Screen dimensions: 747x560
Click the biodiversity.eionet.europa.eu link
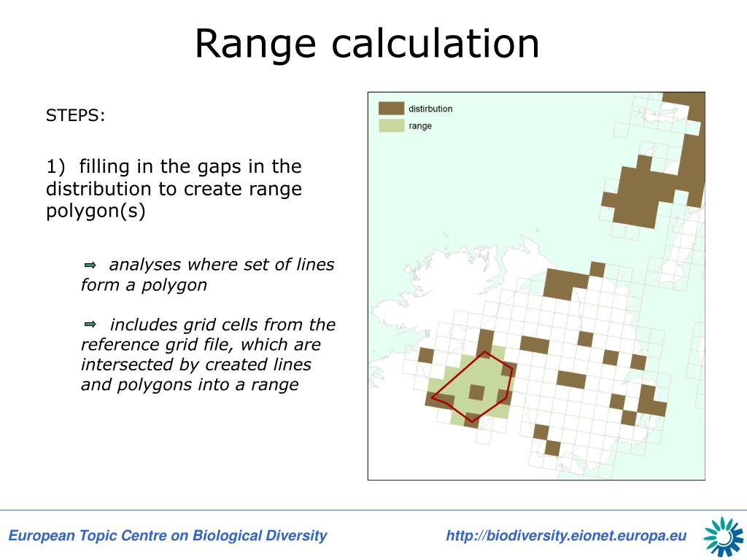coord(566,536)
